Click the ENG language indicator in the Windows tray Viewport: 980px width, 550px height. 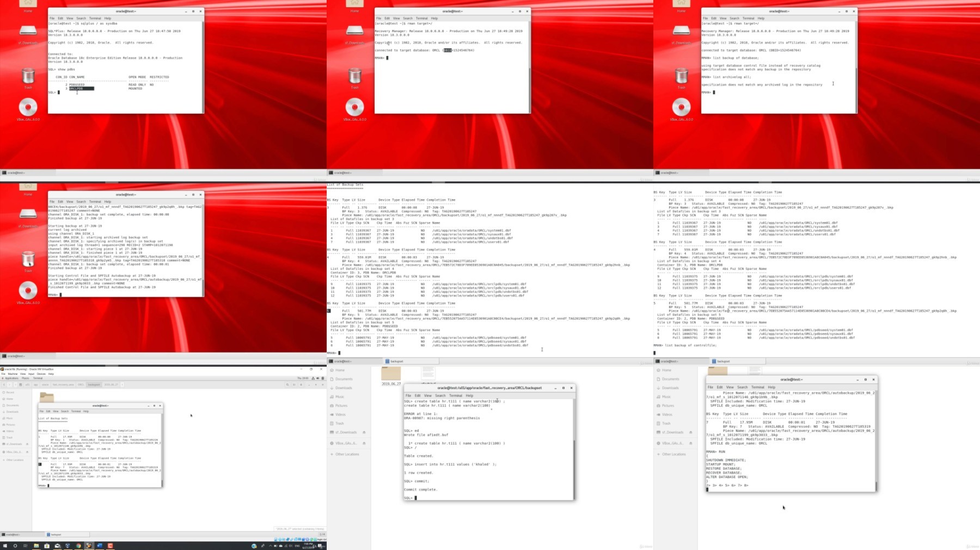tap(297, 546)
